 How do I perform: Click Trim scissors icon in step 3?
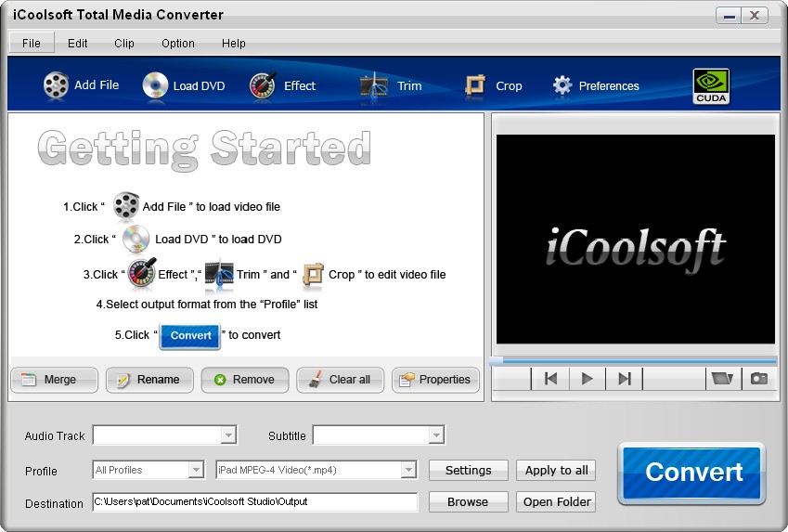pyautogui.click(x=219, y=275)
